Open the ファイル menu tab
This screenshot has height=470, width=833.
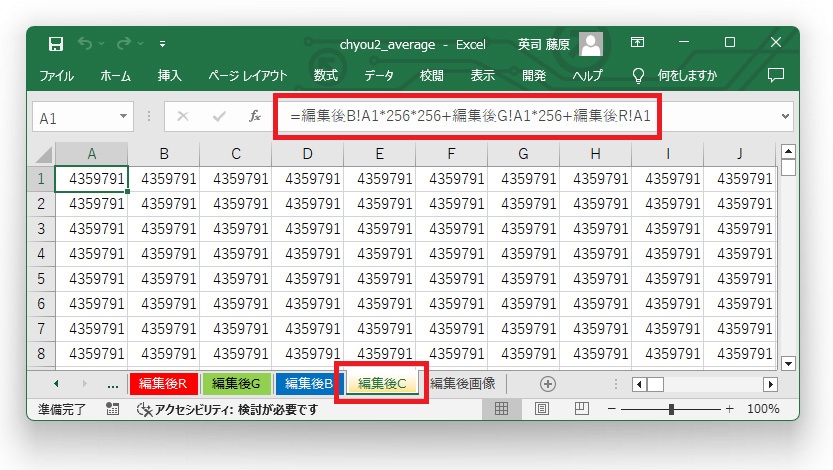point(56,76)
